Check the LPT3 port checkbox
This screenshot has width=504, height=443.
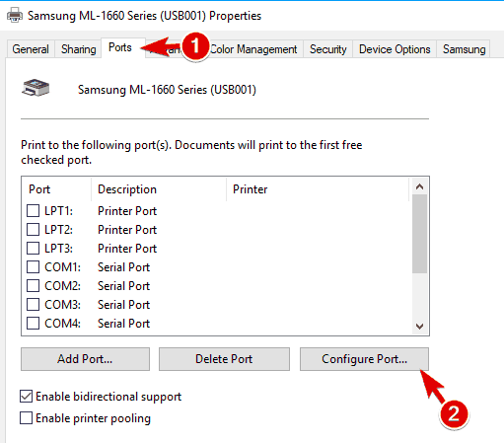pyautogui.click(x=33, y=249)
